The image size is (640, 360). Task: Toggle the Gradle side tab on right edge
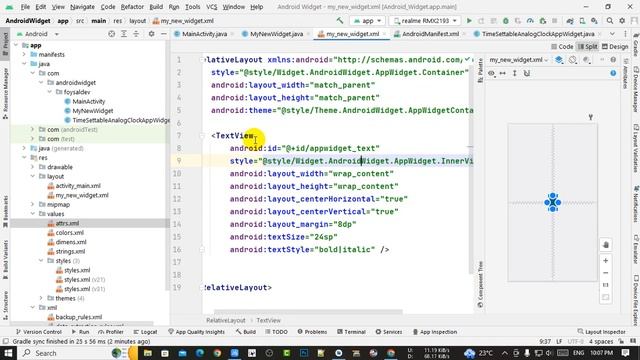point(636,44)
